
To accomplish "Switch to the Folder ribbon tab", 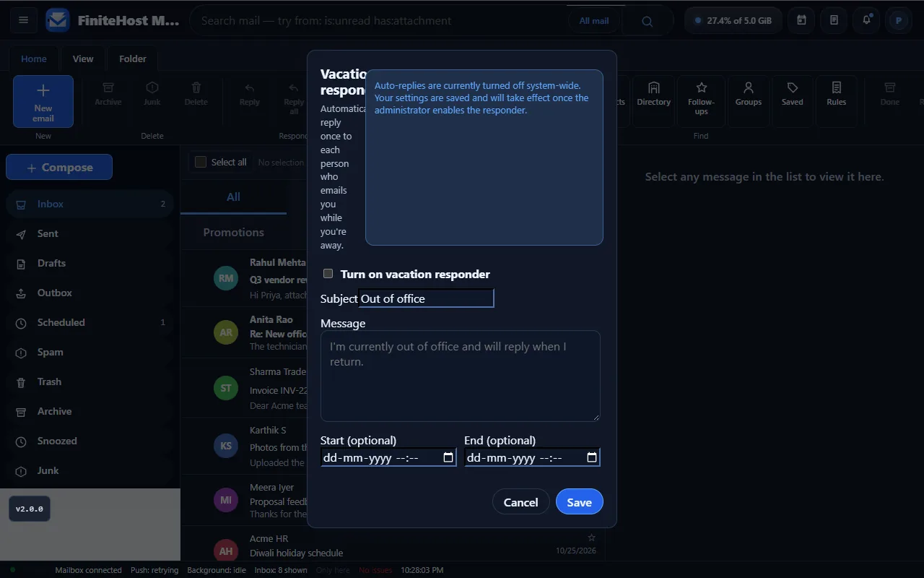I will [x=133, y=59].
